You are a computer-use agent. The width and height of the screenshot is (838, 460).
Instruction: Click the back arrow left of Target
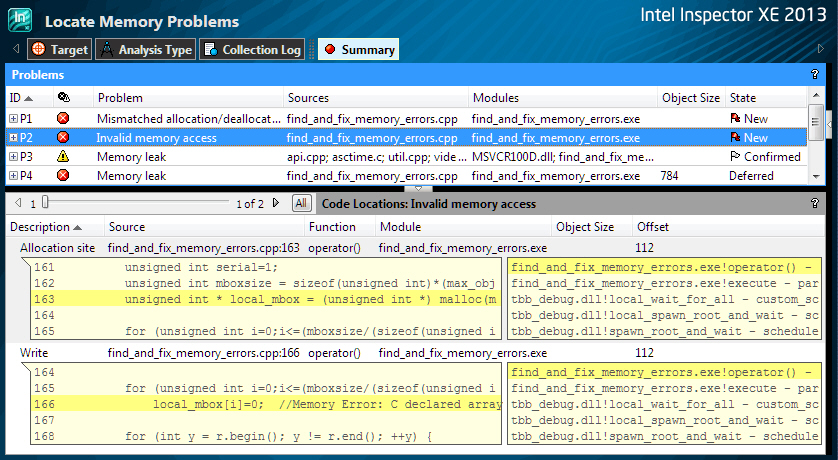[x=16, y=49]
